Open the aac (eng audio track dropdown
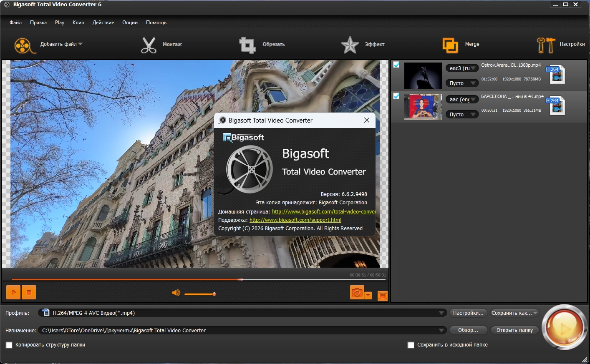Viewport: 590px width, 364px height. (462, 99)
